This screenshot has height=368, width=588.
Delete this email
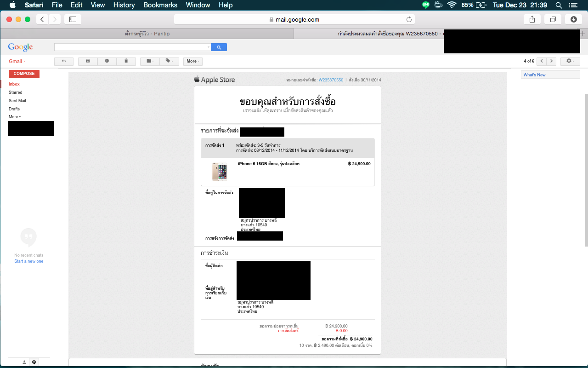coord(126,61)
